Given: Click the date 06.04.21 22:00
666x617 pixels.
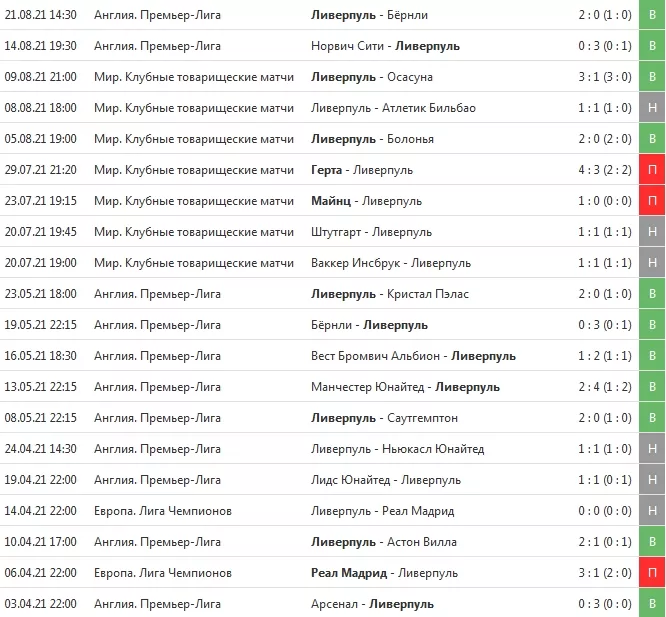Looking at the screenshot, I should 41,573.
